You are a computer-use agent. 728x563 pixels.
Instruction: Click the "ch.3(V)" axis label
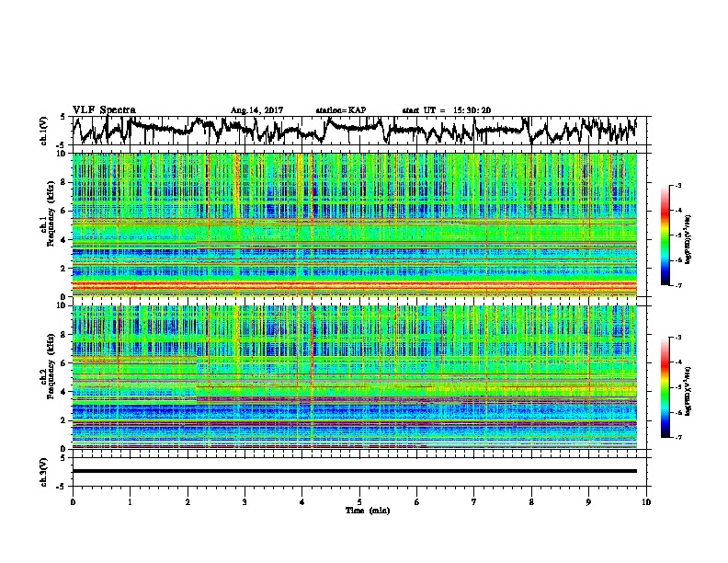tap(44, 472)
